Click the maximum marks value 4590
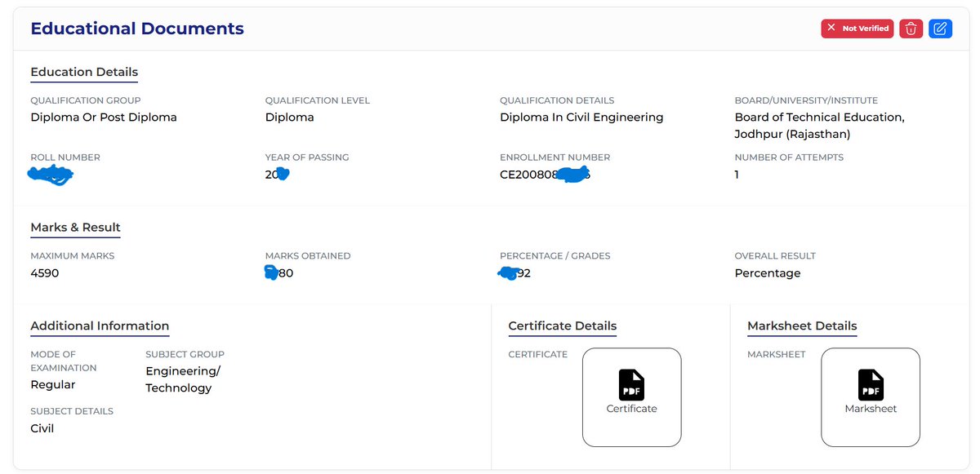 [45, 273]
